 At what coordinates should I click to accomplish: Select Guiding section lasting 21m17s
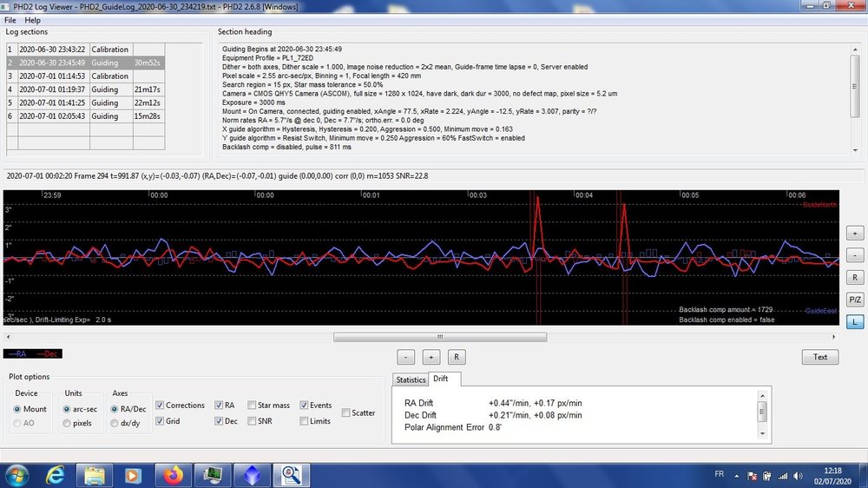85,89
